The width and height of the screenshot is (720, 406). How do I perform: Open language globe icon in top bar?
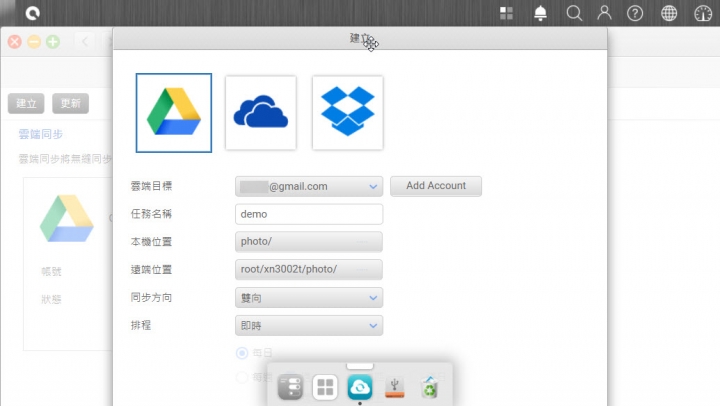[669, 13]
